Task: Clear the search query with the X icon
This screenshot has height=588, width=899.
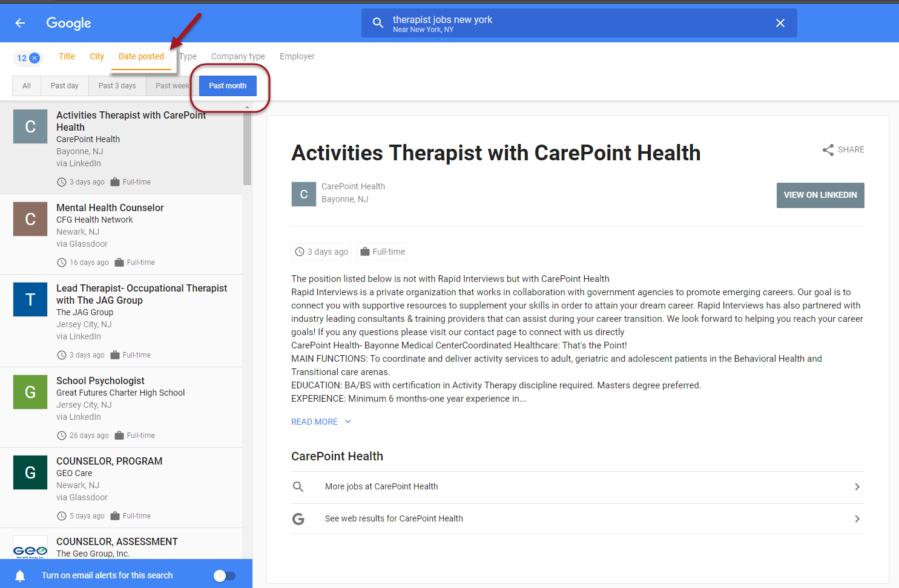Action: tap(780, 23)
